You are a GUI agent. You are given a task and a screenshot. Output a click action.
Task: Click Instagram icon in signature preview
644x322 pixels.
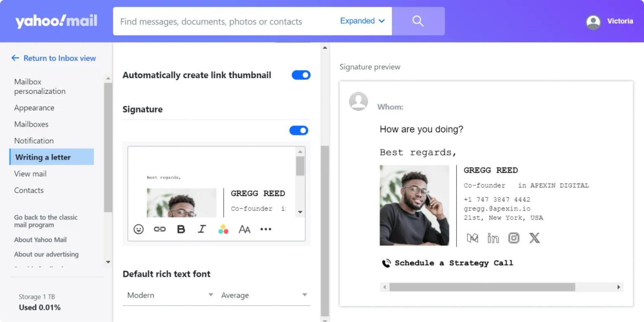(x=514, y=238)
